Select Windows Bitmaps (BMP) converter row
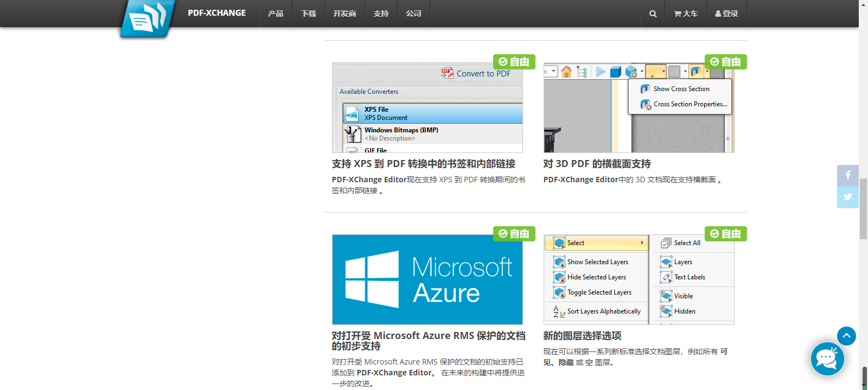Image resolution: width=868 pixels, height=390 pixels. tap(433, 134)
